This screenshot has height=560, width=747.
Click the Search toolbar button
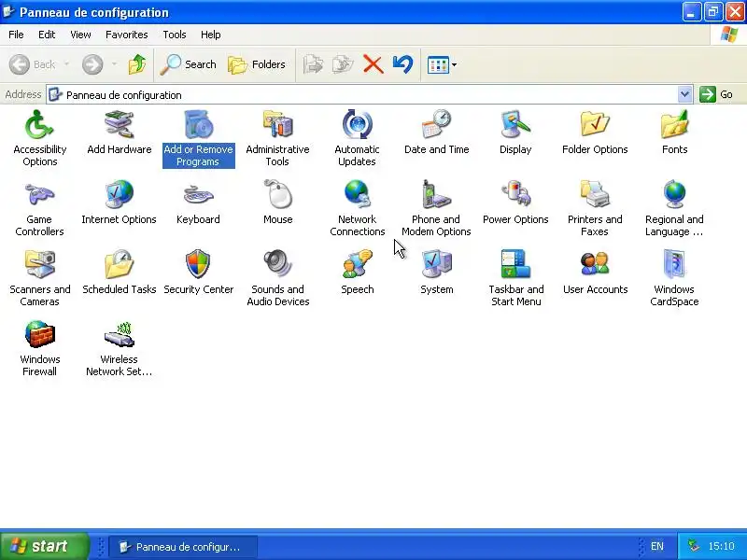189,64
